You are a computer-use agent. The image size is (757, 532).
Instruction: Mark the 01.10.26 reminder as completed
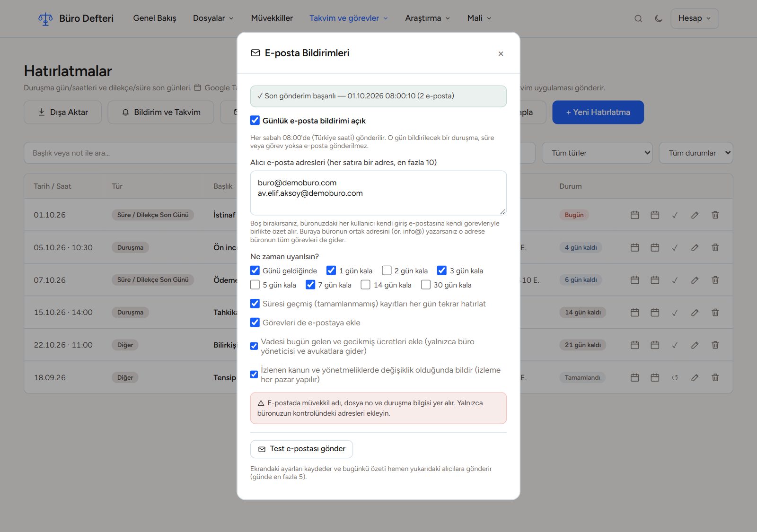point(675,215)
